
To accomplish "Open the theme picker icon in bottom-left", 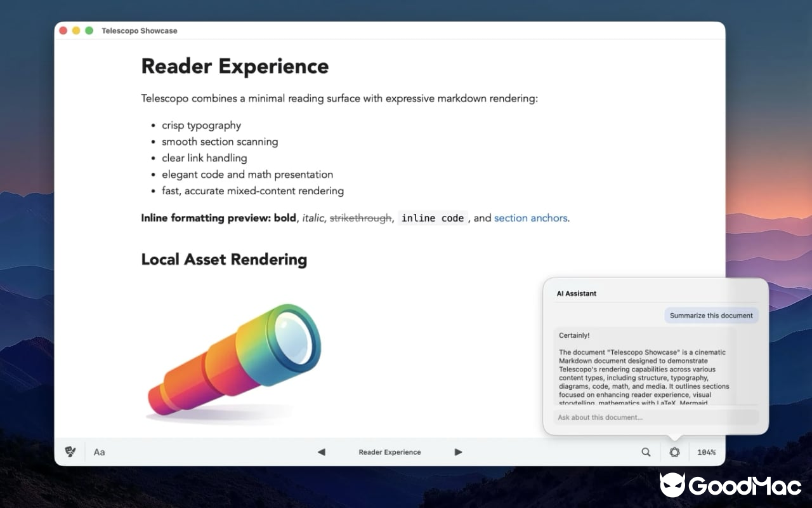I will click(x=70, y=452).
